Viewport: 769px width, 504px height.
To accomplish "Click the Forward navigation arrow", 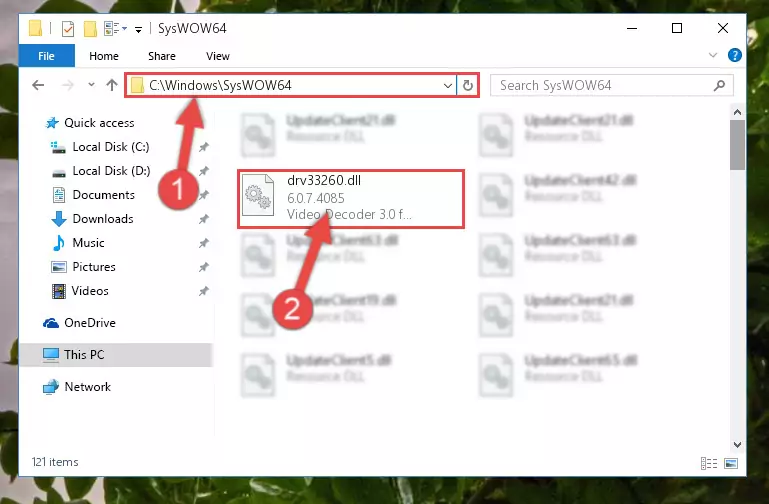I will tap(67, 85).
